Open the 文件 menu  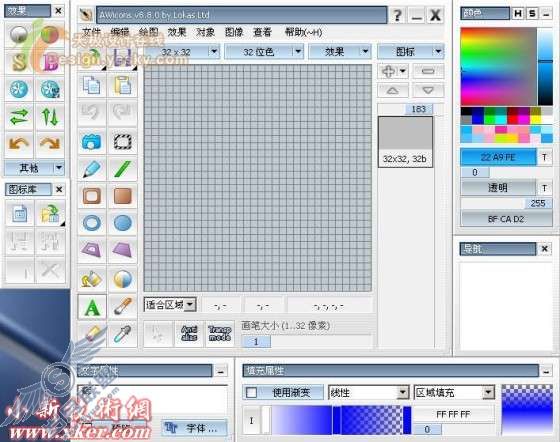pos(91,32)
